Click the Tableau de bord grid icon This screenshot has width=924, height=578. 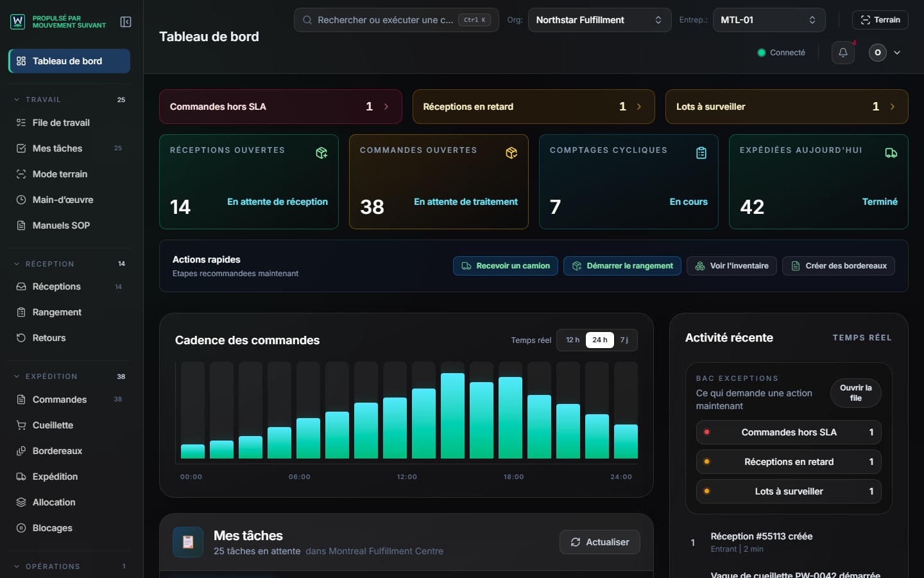[x=21, y=61]
